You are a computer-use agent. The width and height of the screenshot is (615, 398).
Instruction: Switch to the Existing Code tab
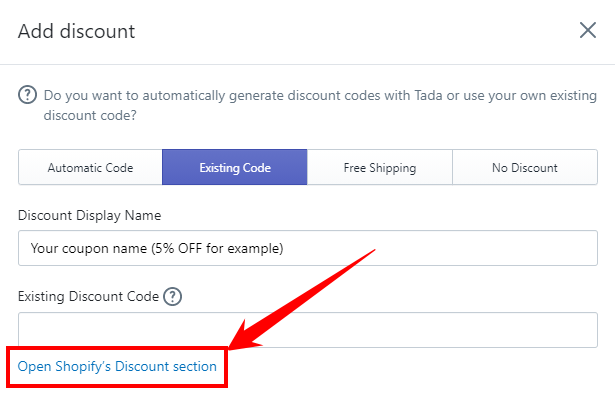click(x=235, y=167)
